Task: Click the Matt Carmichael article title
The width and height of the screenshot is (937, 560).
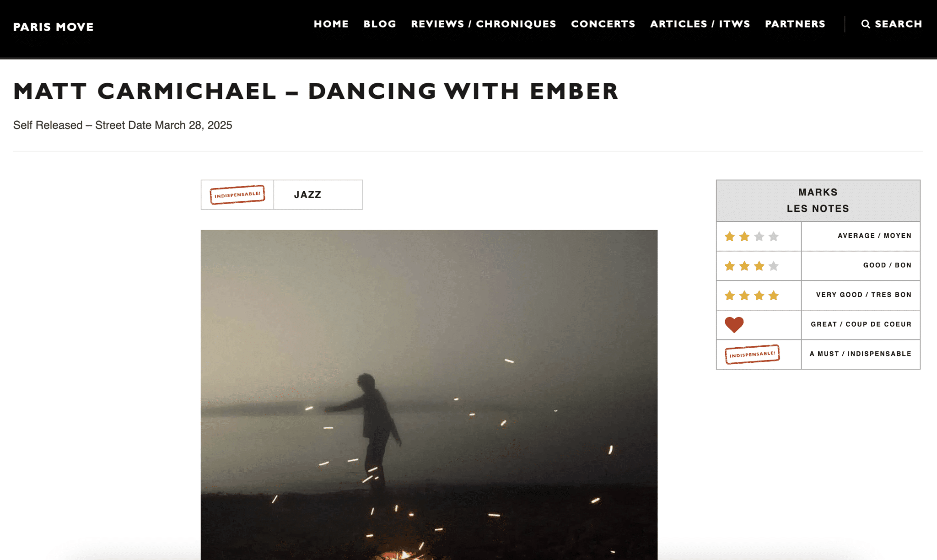Action: (x=316, y=91)
